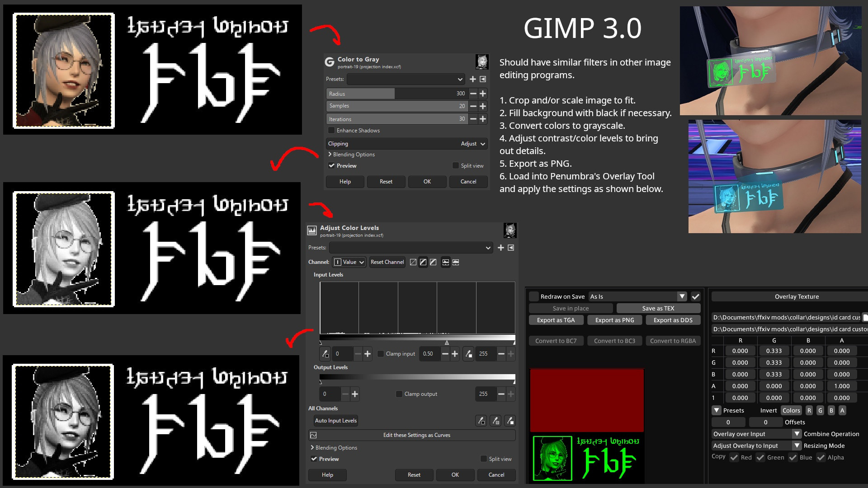Click the R row G column 0.333 field
Image resolution: width=868 pixels, height=488 pixels.
(774, 351)
